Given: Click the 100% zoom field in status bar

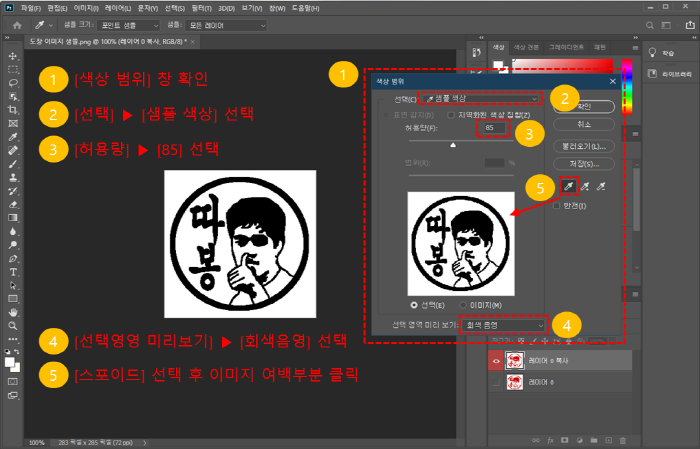Looking at the screenshot, I should pos(37,443).
